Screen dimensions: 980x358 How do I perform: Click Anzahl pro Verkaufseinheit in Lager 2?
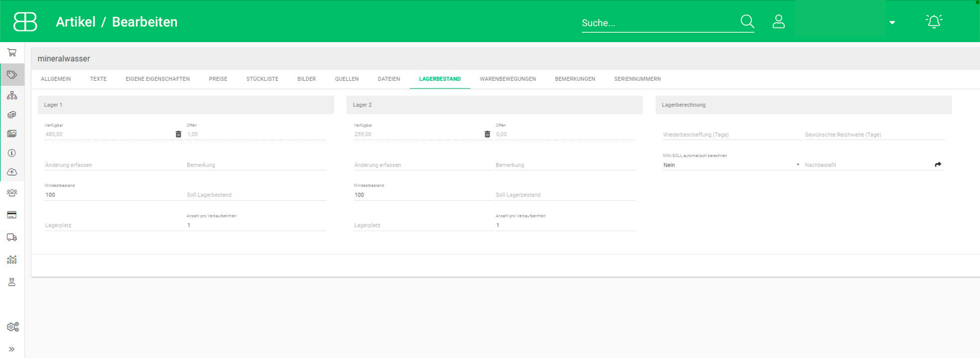(x=565, y=225)
